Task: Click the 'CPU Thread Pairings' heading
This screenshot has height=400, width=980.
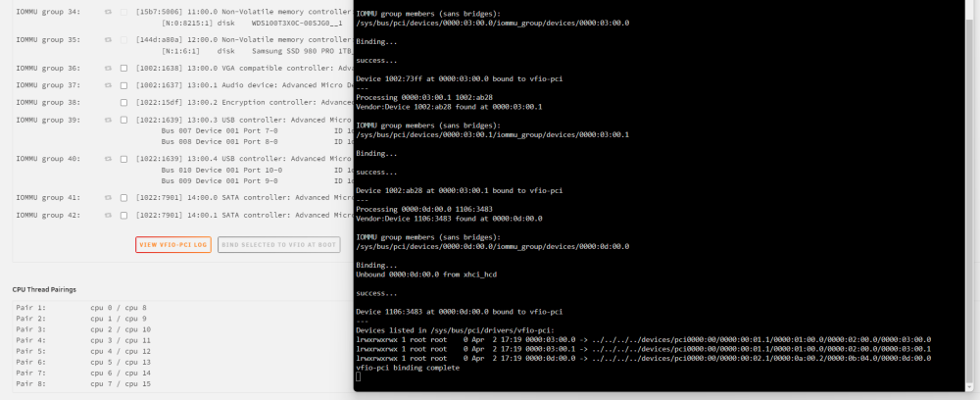Action: coord(44,290)
